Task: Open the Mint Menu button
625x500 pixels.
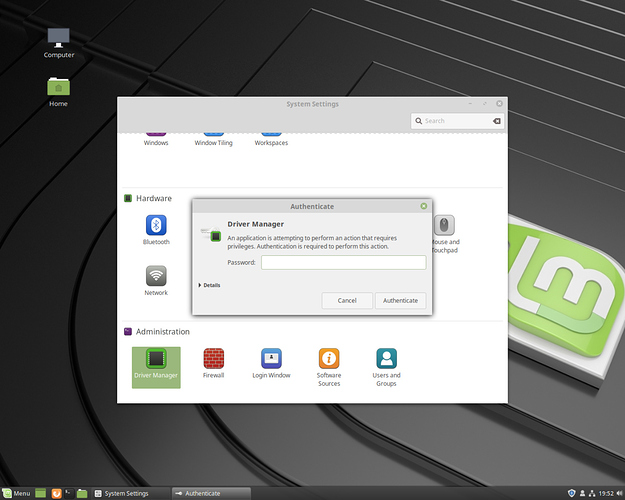Action: (16, 493)
